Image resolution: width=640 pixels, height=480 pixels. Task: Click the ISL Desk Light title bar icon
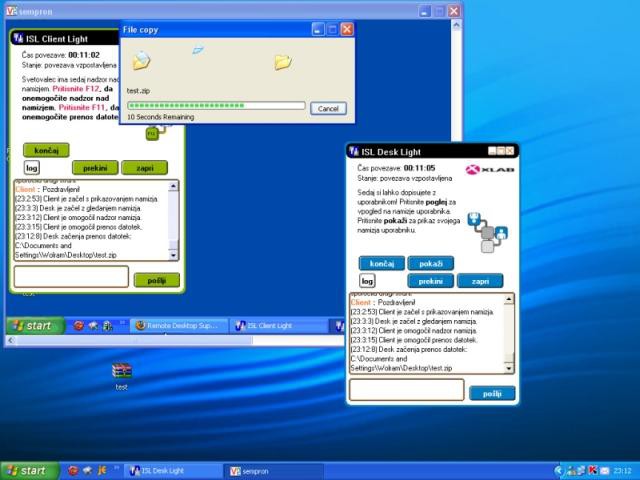pos(354,151)
